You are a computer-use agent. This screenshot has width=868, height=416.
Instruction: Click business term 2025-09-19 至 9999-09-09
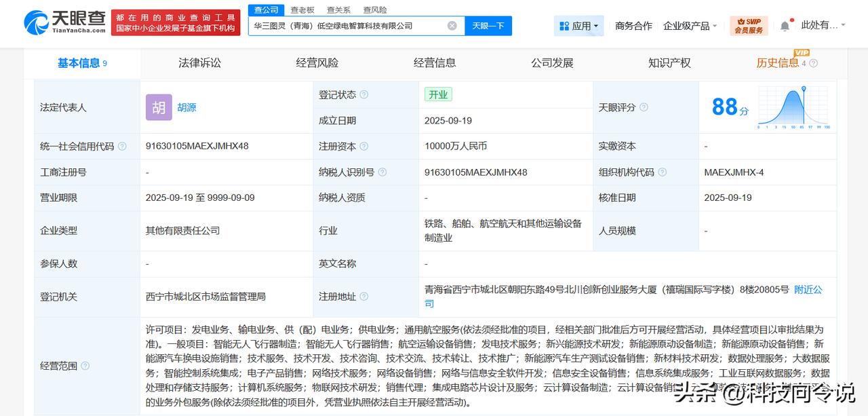click(200, 197)
